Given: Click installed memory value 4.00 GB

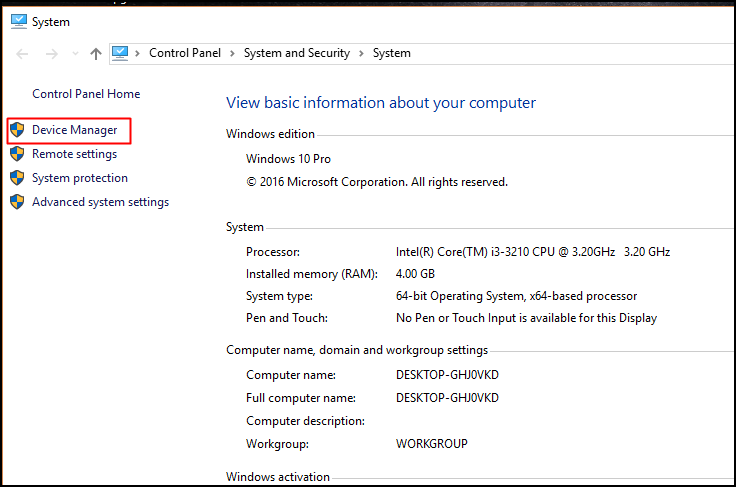Looking at the screenshot, I should pyautogui.click(x=415, y=274).
